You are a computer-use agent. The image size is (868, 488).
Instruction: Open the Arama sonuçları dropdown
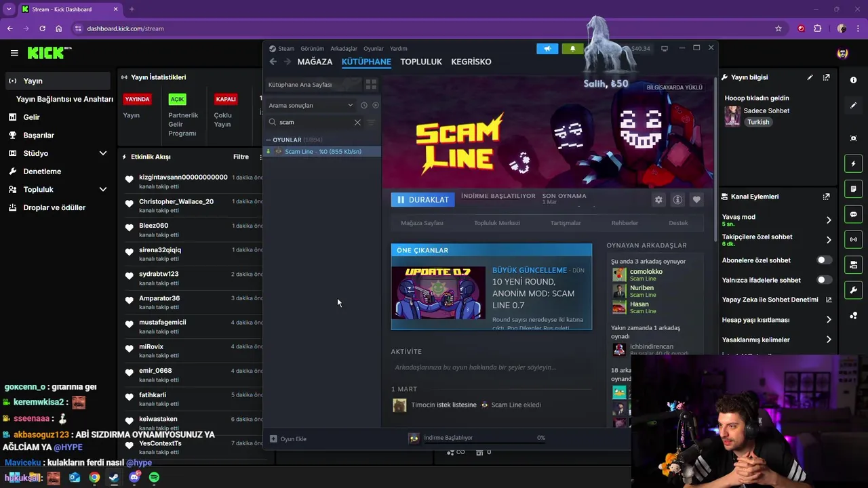pos(311,105)
